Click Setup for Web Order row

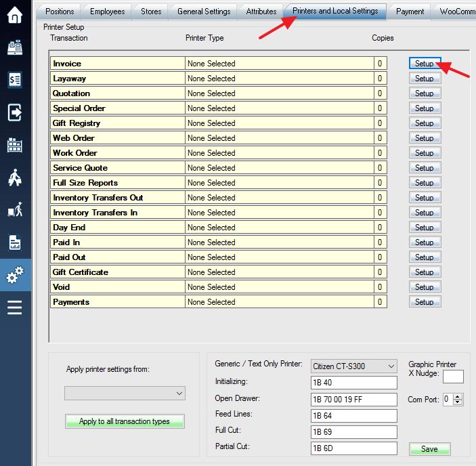pyautogui.click(x=425, y=137)
